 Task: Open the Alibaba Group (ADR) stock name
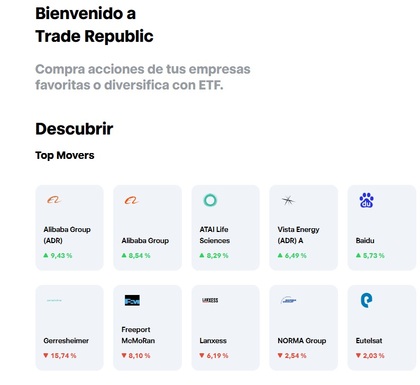pos(67,235)
